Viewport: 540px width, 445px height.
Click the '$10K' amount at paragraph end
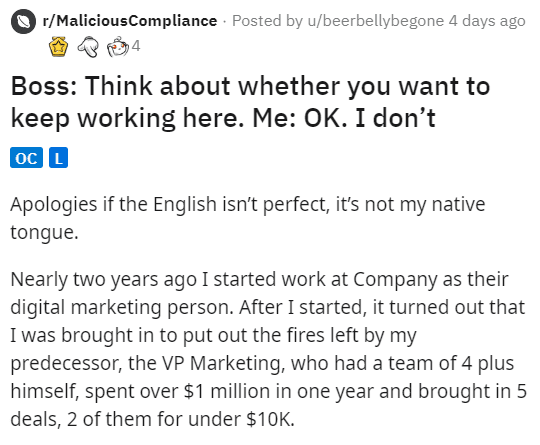(x=270, y=419)
